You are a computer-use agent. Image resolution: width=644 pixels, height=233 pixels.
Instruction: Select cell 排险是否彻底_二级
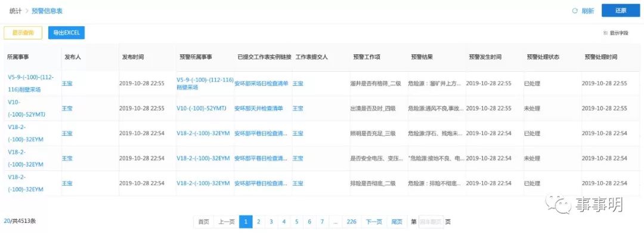click(x=373, y=183)
